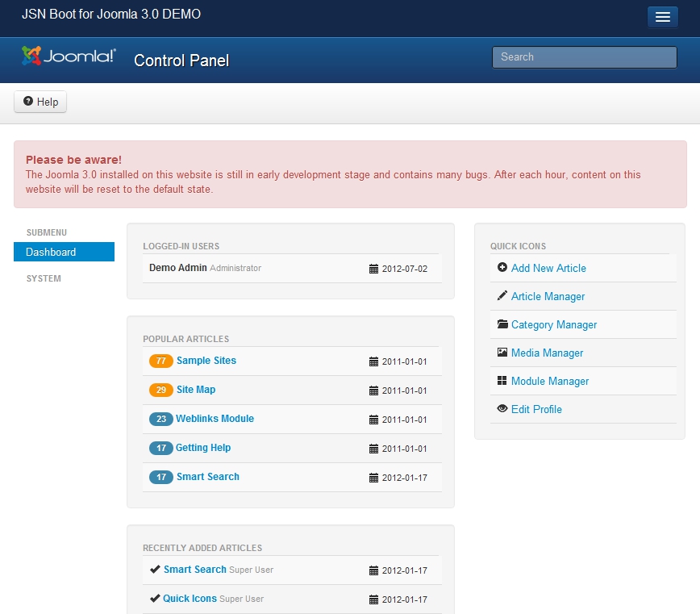This screenshot has height=614, width=700.
Task: Expand the System submenu section
Action: click(44, 278)
